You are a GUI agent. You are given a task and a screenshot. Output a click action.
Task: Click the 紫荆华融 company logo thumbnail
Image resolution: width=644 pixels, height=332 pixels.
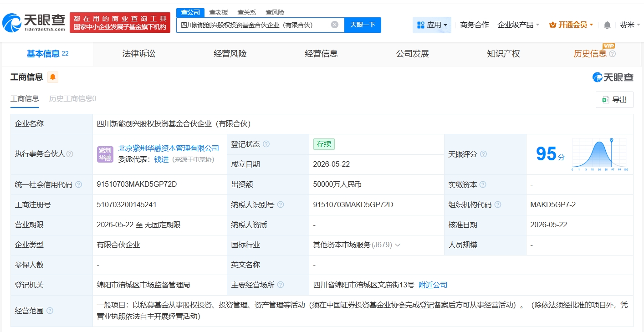[105, 154]
